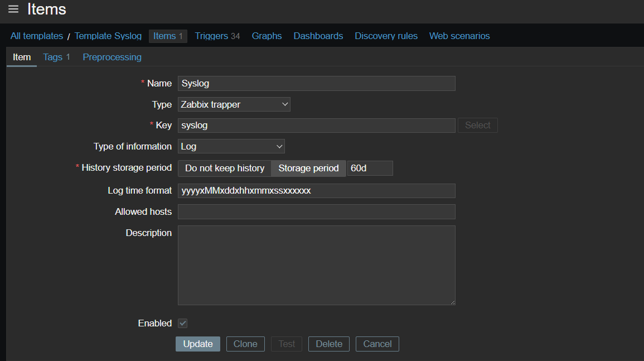
Task: Click the Cancel button
Action: coord(377,344)
